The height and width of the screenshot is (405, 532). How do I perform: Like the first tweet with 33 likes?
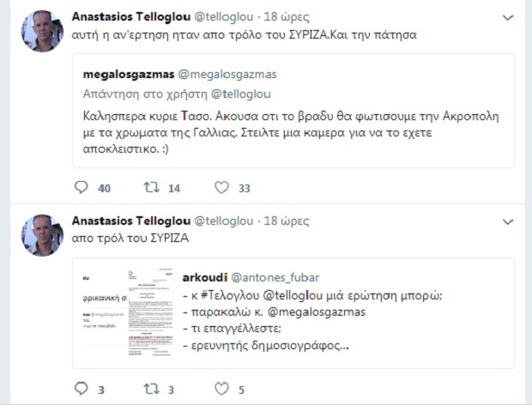click(x=221, y=187)
